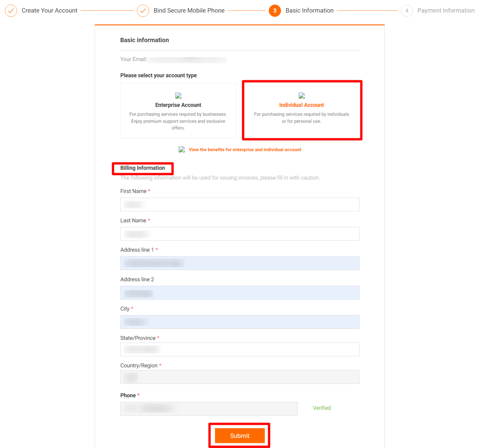Return to the Create Your Account step
Screen dimensions: 485x448
49,10
